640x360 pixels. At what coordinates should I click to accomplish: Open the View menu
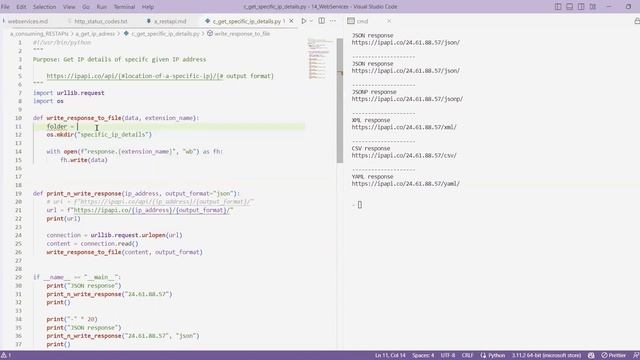pyautogui.click(x=69, y=7)
